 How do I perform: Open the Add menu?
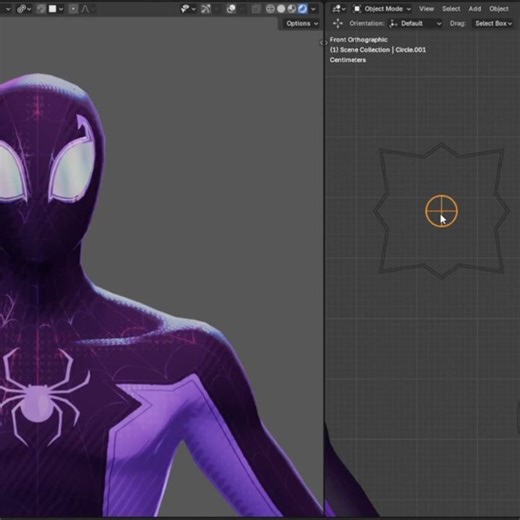(475, 9)
